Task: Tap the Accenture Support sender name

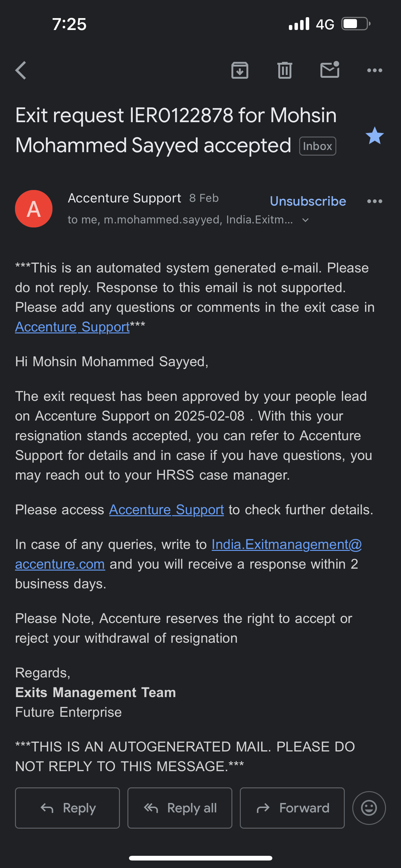Action: pyautogui.click(x=124, y=198)
